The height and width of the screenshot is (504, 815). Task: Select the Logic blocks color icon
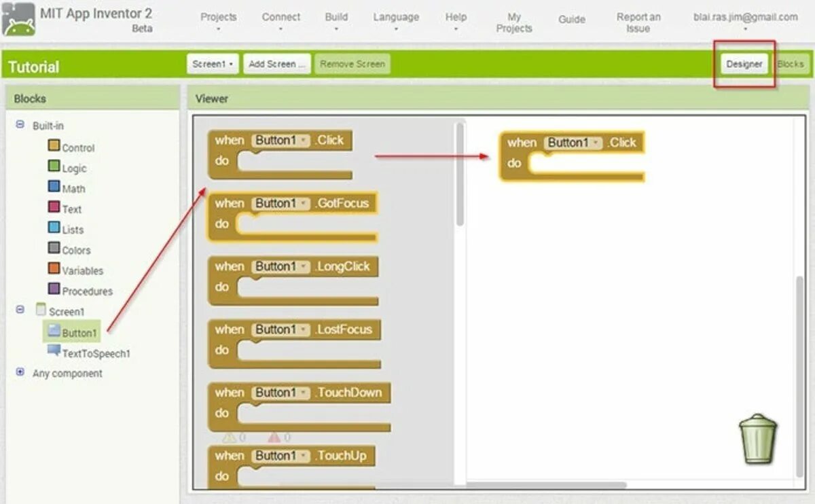coord(54,166)
